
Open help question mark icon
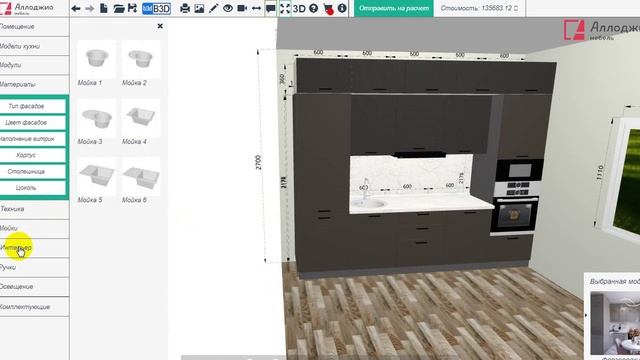[x=313, y=8]
